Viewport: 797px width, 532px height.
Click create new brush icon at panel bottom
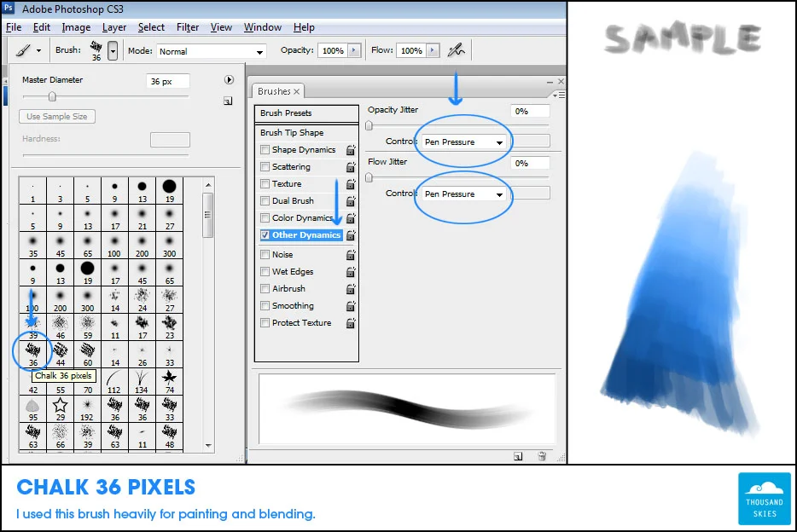tap(518, 456)
